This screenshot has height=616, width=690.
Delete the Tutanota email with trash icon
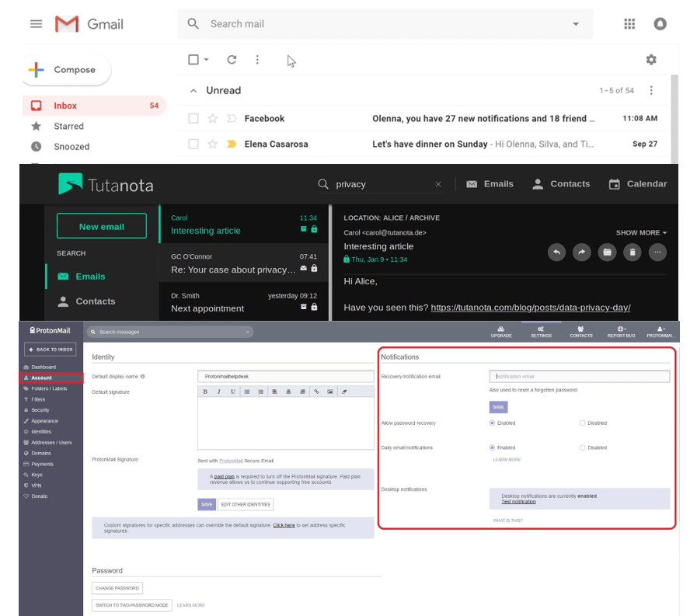632,252
